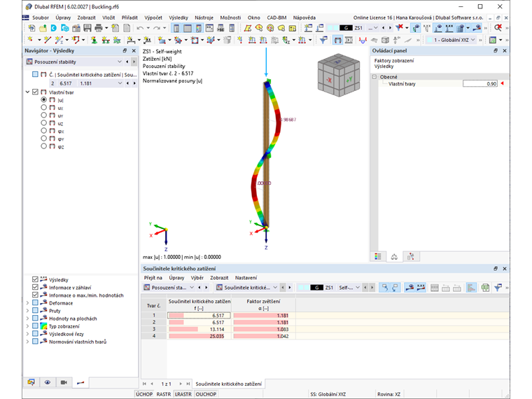Screen dimensions: 532x399
Task: Open the control panel color scale tab
Action: [377, 256]
